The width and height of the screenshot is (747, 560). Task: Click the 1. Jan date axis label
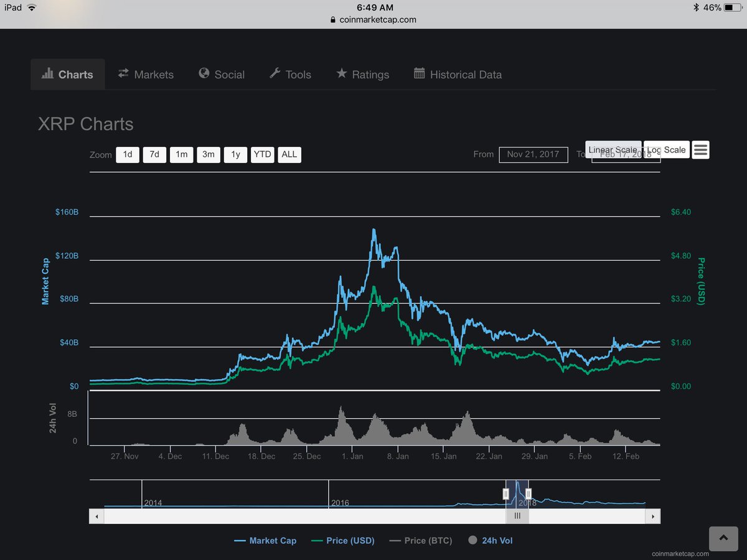pyautogui.click(x=352, y=456)
